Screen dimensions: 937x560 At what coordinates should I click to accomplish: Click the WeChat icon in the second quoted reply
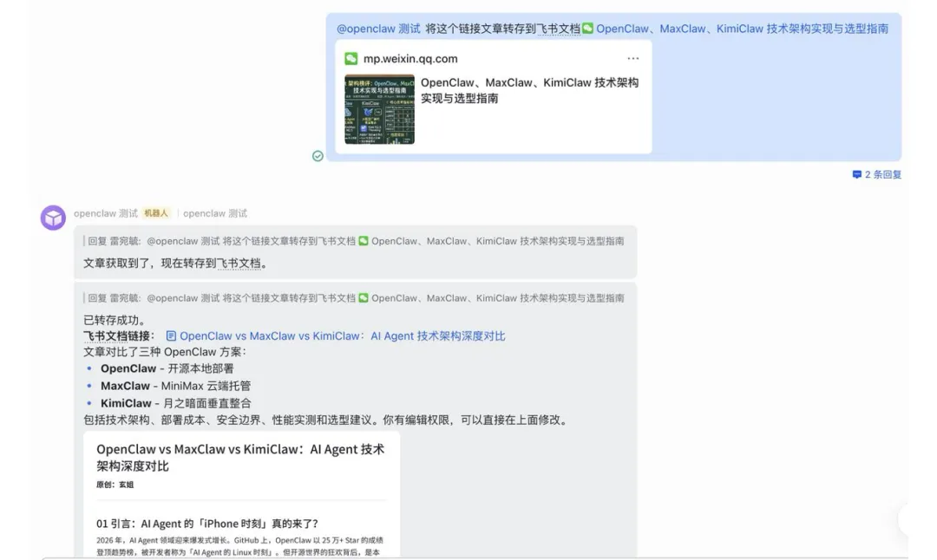(x=364, y=298)
